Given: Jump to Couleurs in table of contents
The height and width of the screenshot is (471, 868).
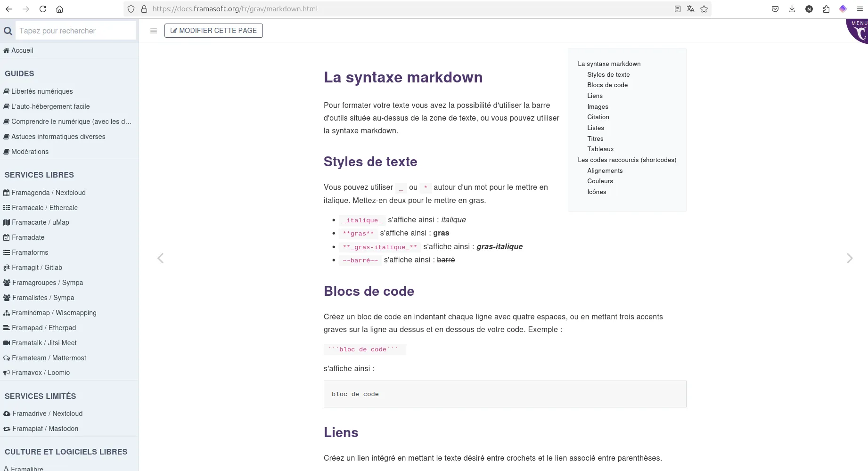Looking at the screenshot, I should (x=600, y=181).
